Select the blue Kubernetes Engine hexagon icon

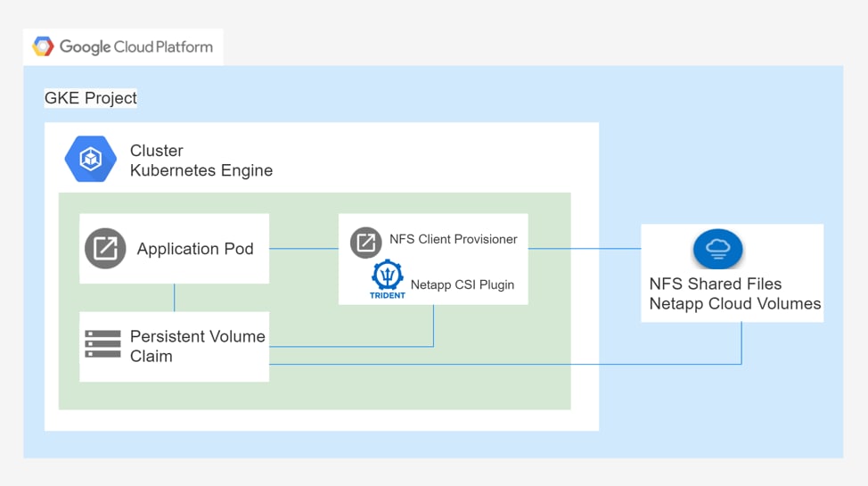(x=90, y=160)
